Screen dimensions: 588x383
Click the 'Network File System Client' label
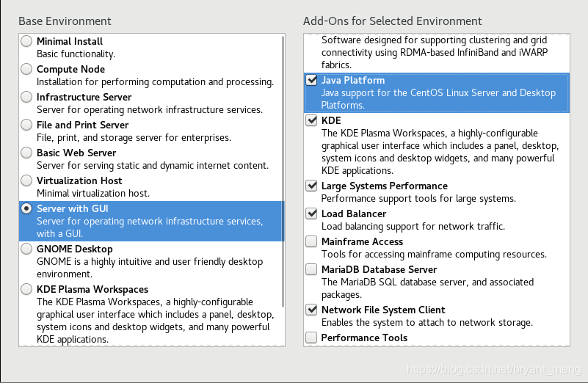383,310
